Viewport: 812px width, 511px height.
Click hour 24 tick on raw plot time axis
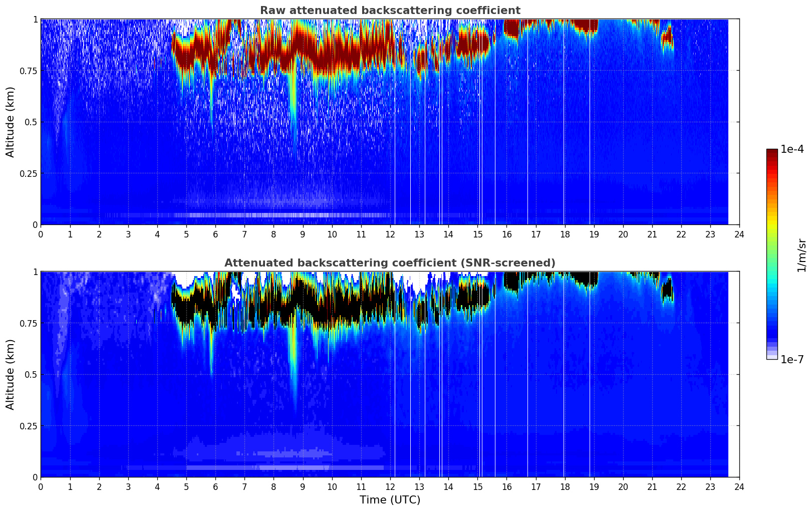tap(739, 234)
